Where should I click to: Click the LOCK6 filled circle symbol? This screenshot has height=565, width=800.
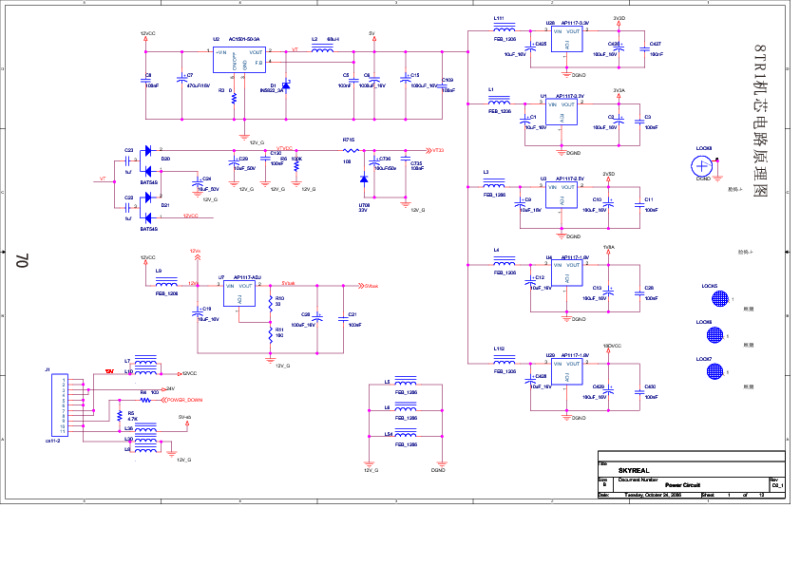point(715,335)
